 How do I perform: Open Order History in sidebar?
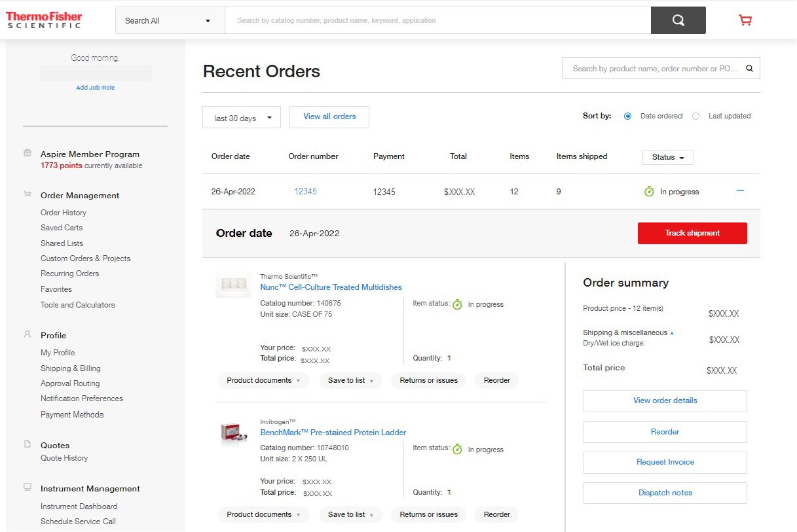pos(64,212)
